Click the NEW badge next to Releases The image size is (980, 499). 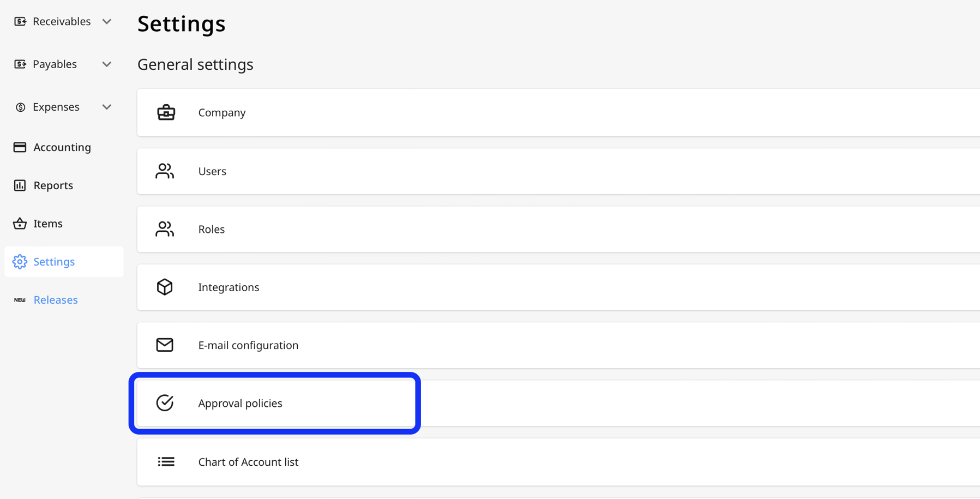click(x=20, y=299)
